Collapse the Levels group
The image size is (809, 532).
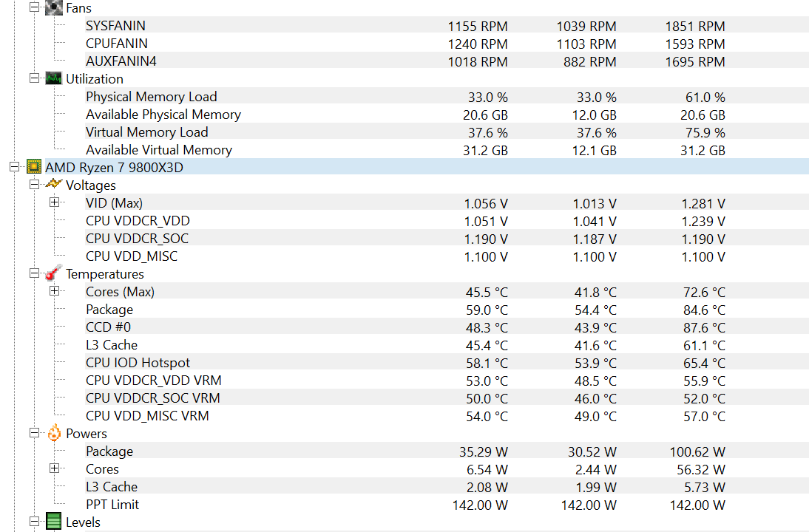(x=34, y=522)
